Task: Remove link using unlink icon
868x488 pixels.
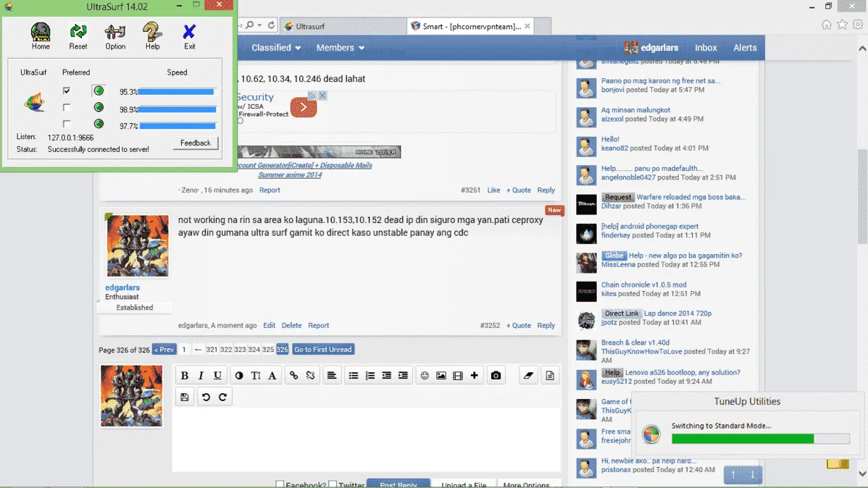Action: tap(310, 375)
